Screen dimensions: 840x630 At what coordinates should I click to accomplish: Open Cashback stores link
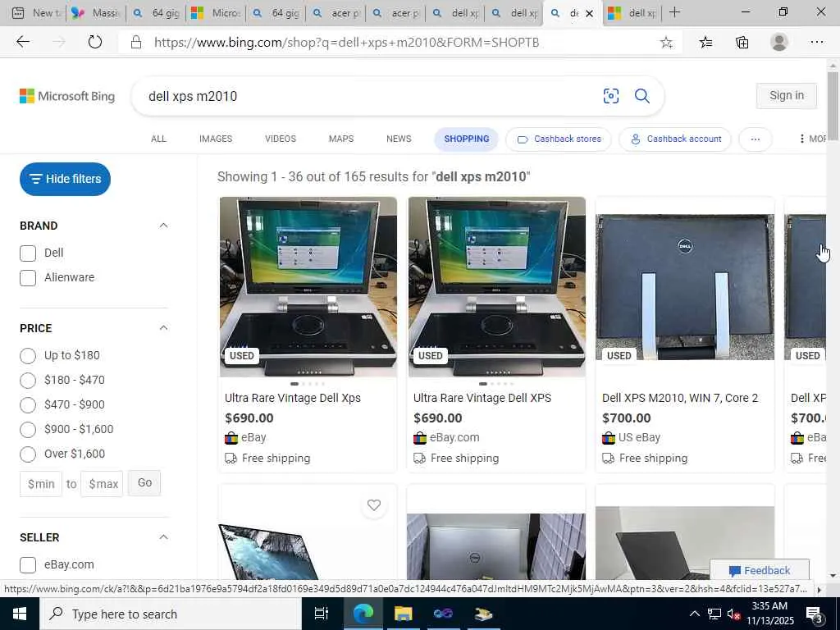click(558, 139)
